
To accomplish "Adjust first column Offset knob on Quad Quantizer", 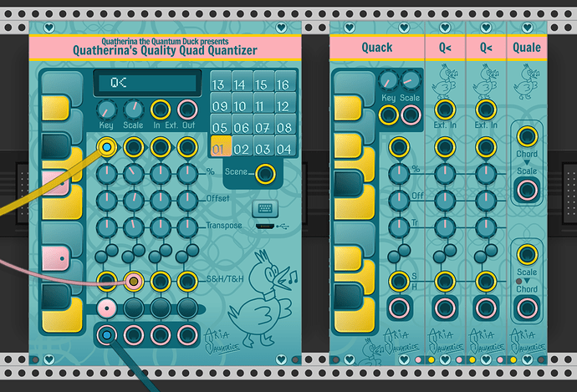I will click(x=107, y=201).
